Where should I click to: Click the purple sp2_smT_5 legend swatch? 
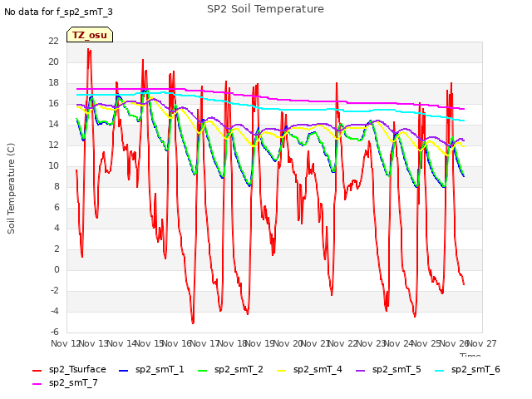(360, 371)
